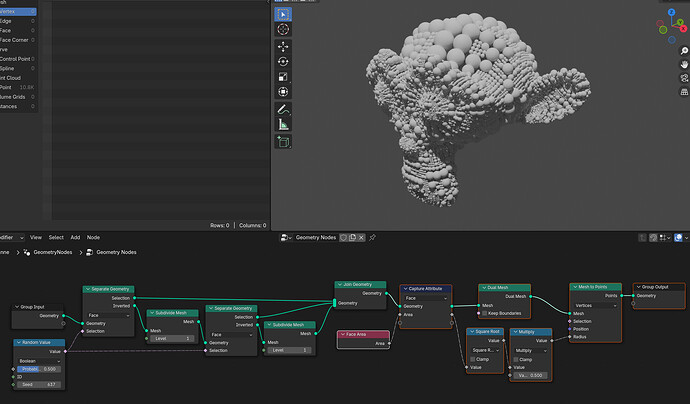690x404 pixels.
Task: Toggle fake user shield for Geometry Nodes
Action: (x=344, y=238)
